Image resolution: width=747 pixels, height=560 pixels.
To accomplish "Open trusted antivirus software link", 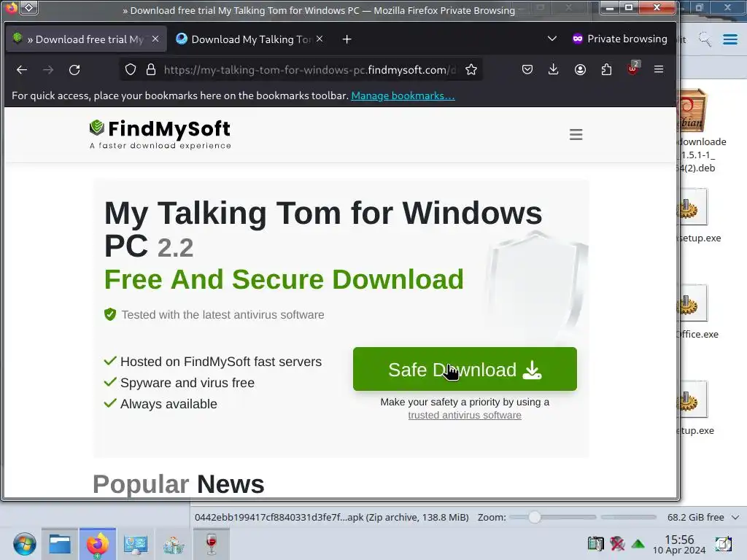I will 465,415.
